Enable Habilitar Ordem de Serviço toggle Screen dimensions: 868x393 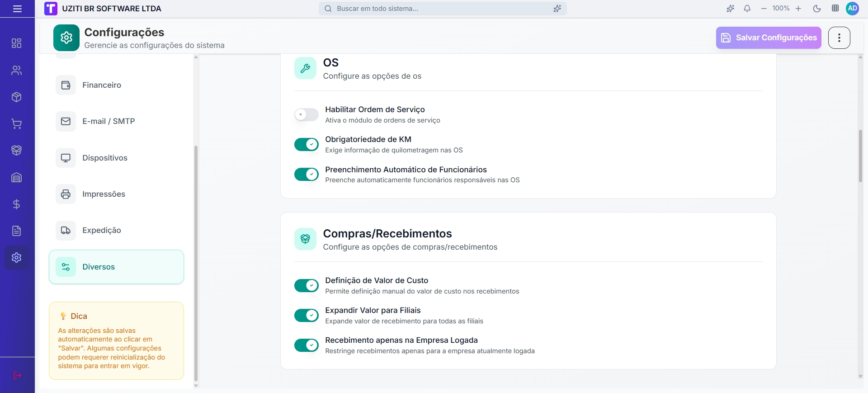coord(307,114)
